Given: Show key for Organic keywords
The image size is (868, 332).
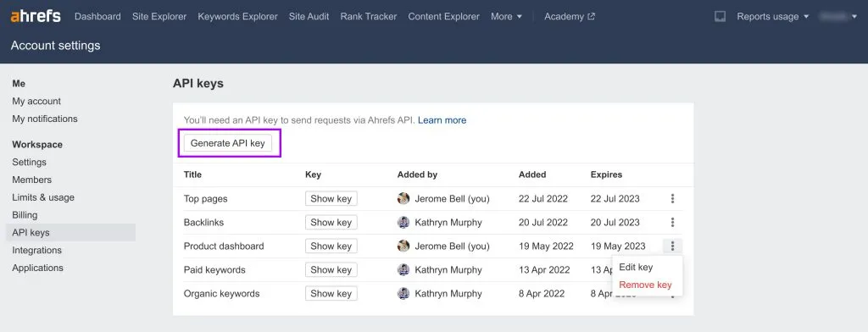Looking at the screenshot, I should pos(331,294).
